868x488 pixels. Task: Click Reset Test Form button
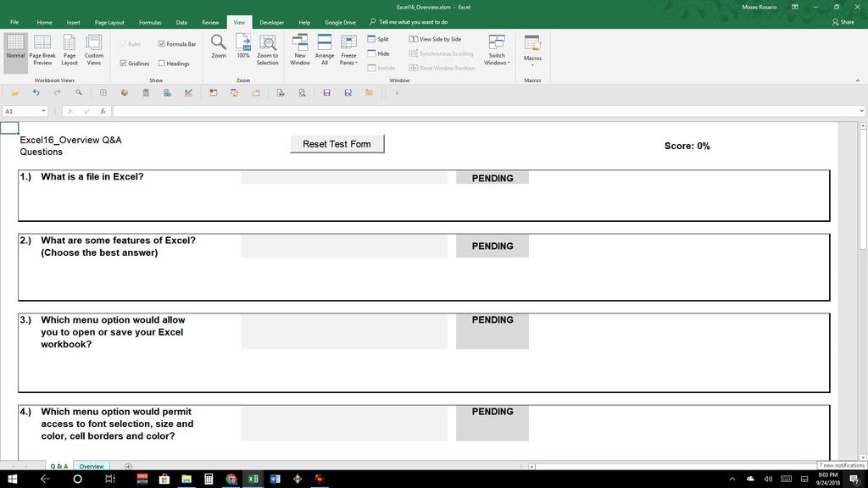(337, 144)
